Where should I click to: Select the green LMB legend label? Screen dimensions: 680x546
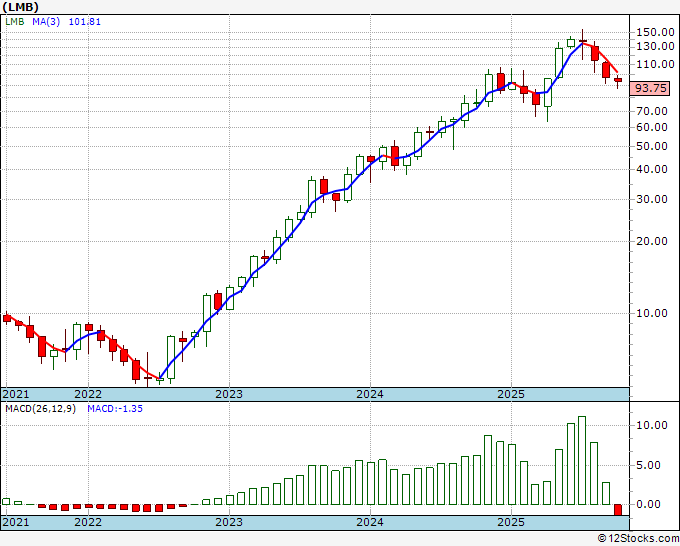[x=15, y=21]
